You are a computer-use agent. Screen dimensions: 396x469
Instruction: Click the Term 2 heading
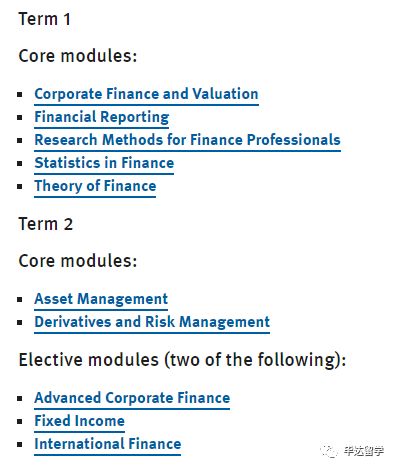(x=45, y=224)
